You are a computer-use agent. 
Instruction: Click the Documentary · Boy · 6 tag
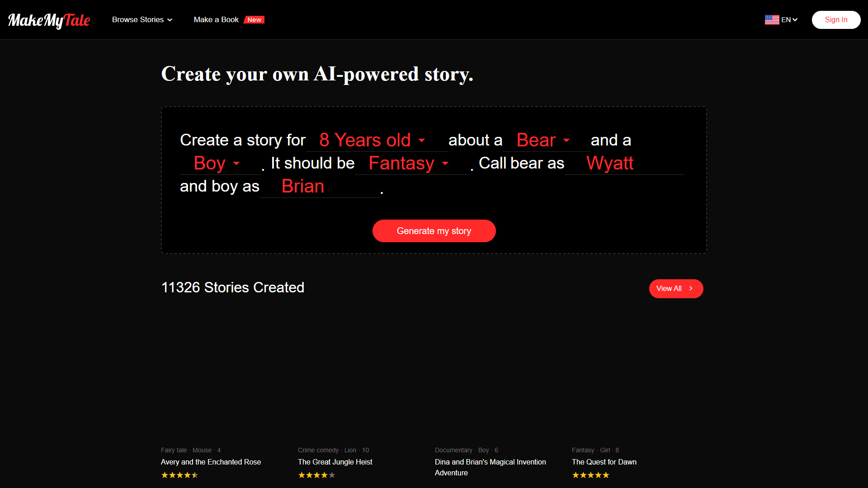click(467, 450)
